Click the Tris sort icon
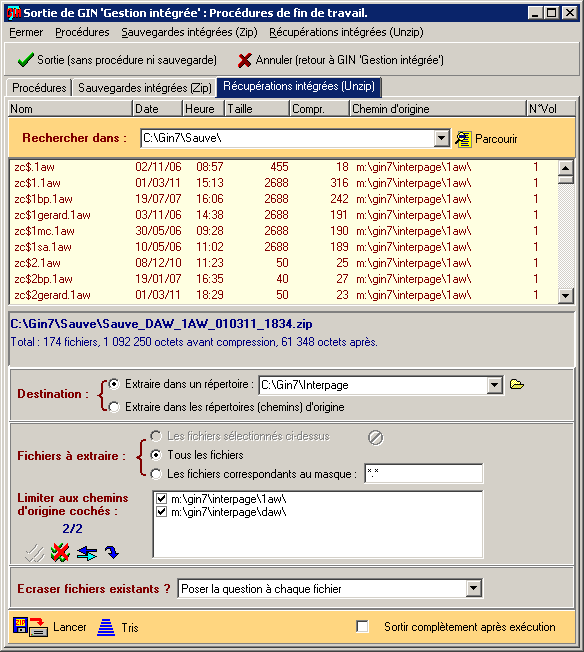 click(x=106, y=627)
